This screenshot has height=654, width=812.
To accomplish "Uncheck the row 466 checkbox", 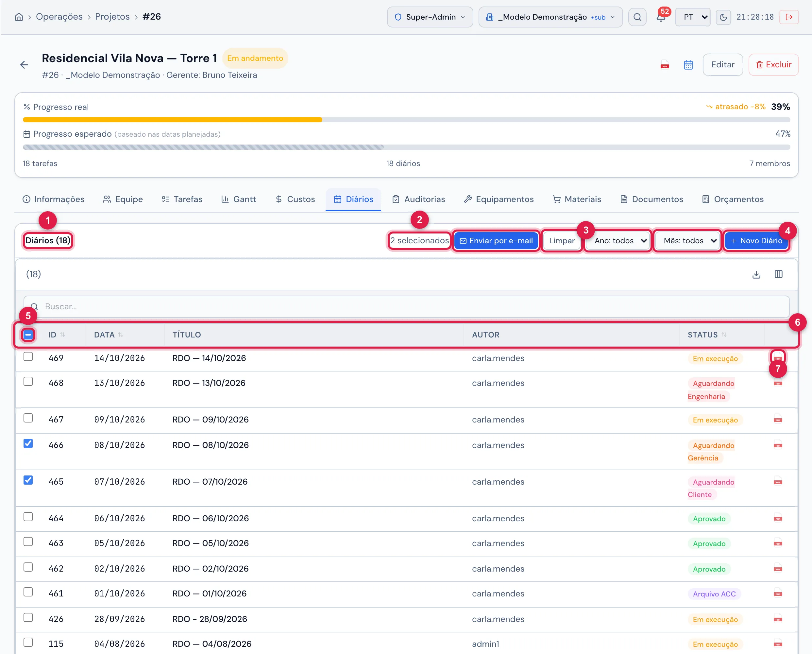I will [x=28, y=443].
